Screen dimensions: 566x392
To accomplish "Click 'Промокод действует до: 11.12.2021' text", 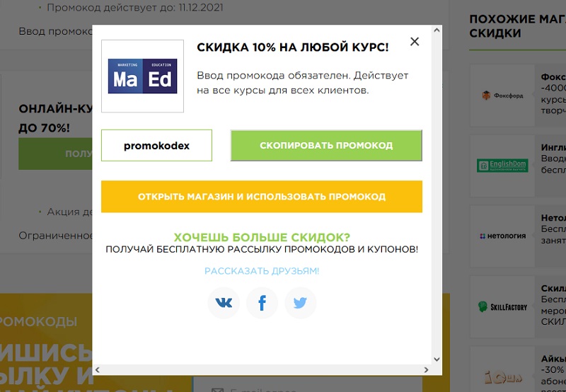I will point(135,8).
